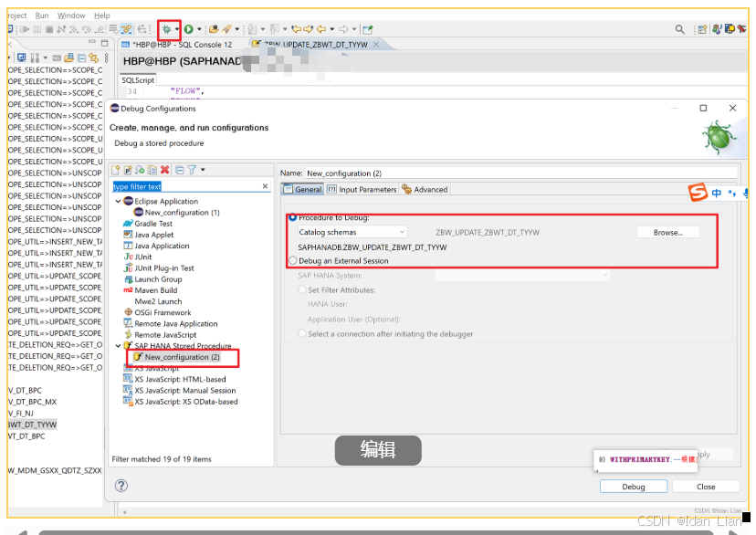Screen dimensions: 756x535
Task: Select Java Applet configuration type
Action: point(149,235)
